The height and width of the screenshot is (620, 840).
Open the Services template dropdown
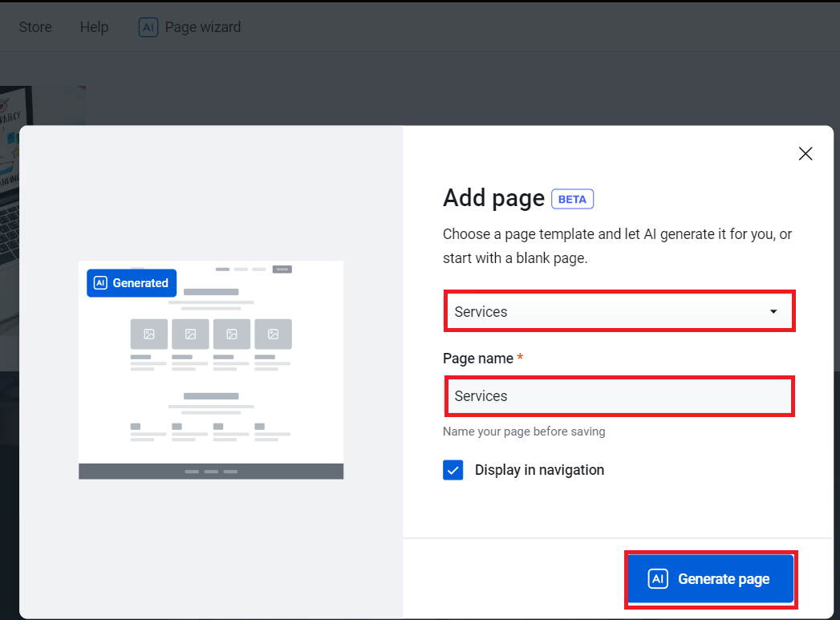click(x=619, y=312)
